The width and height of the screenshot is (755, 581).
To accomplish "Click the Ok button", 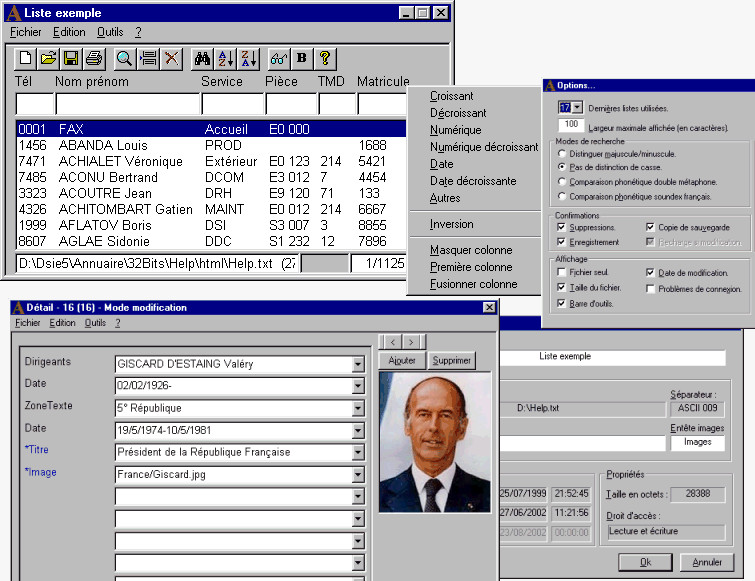I will coord(645,562).
